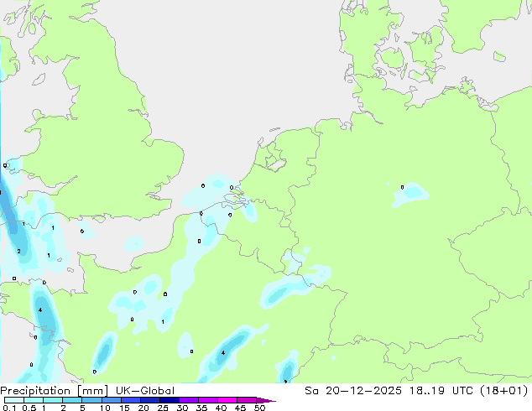Click the '30' legend scale label
Viewport: 532px width, 411px height.
click(182, 408)
